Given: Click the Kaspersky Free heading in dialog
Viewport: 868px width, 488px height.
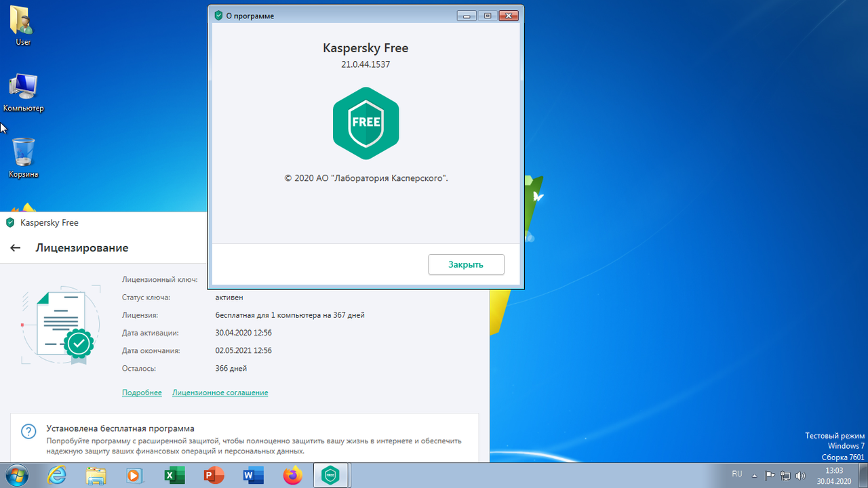Looking at the screenshot, I should point(366,48).
